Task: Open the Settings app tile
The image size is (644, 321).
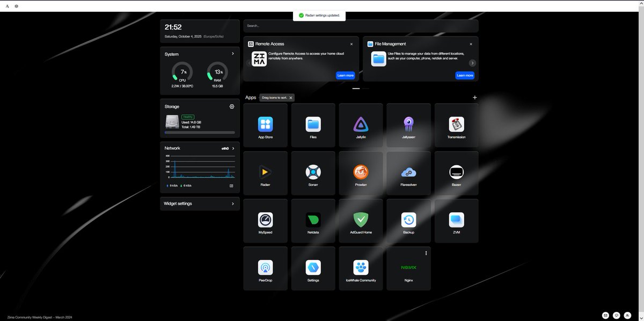Action: [x=313, y=268]
